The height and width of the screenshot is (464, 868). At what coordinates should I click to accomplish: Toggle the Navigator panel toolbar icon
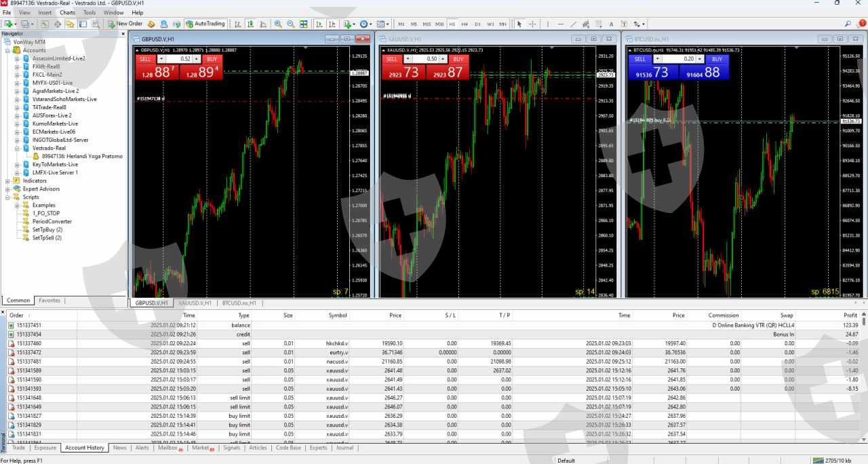pyautogui.click(x=71, y=24)
